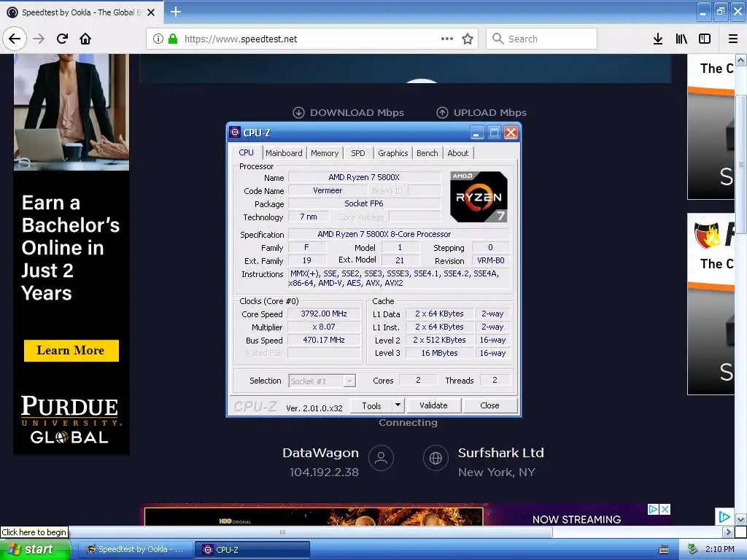Click the page vertical scrollbar up arrow
The image size is (747, 560).
(740, 60)
